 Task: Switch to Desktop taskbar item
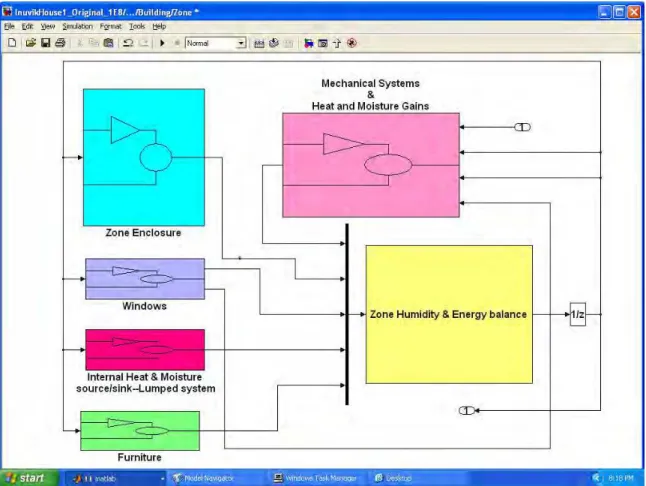(x=417, y=478)
